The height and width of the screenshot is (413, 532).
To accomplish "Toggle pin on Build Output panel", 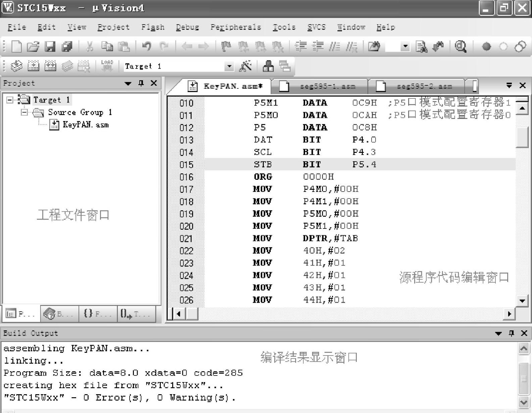I will pyautogui.click(x=511, y=333).
